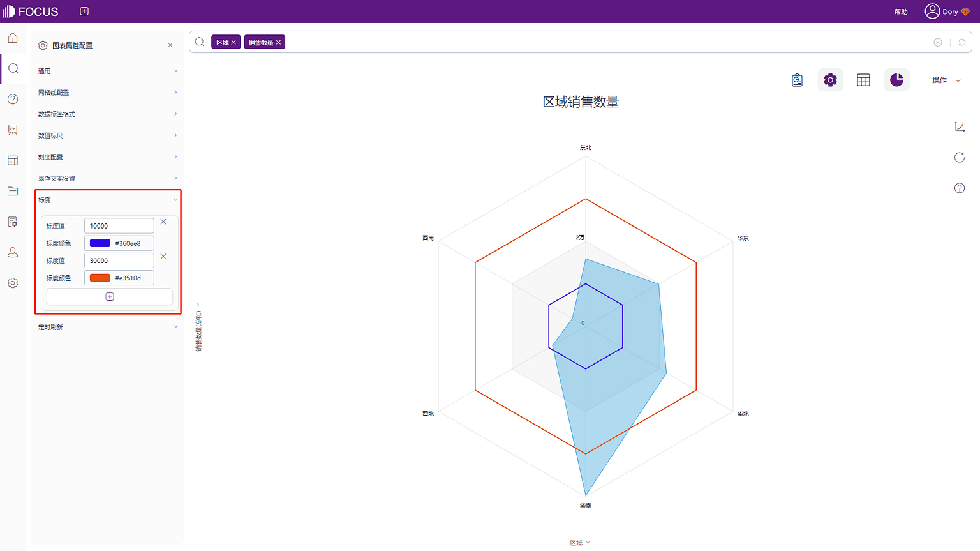980x551 pixels.
Task: Click the 华北 axis label on the radar
Action: [743, 414]
